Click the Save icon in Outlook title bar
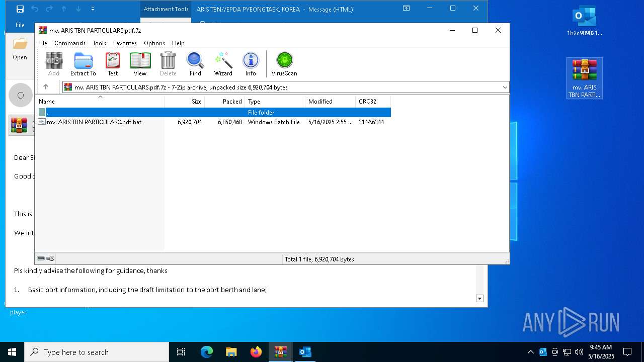The height and width of the screenshot is (362, 644). (20, 9)
